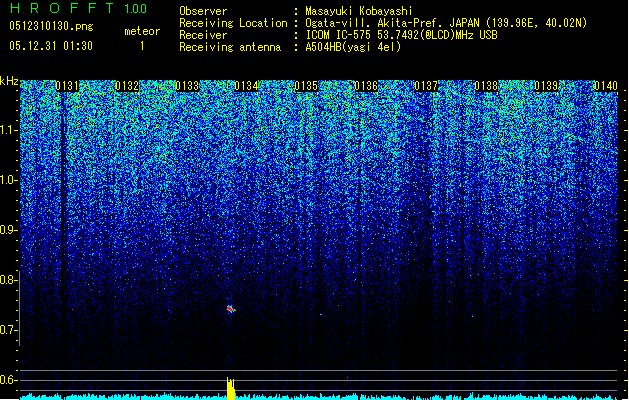Screen dimensions: 629x400
Task: Click the 1.1 kHz axis tick label
Action: 8,130
